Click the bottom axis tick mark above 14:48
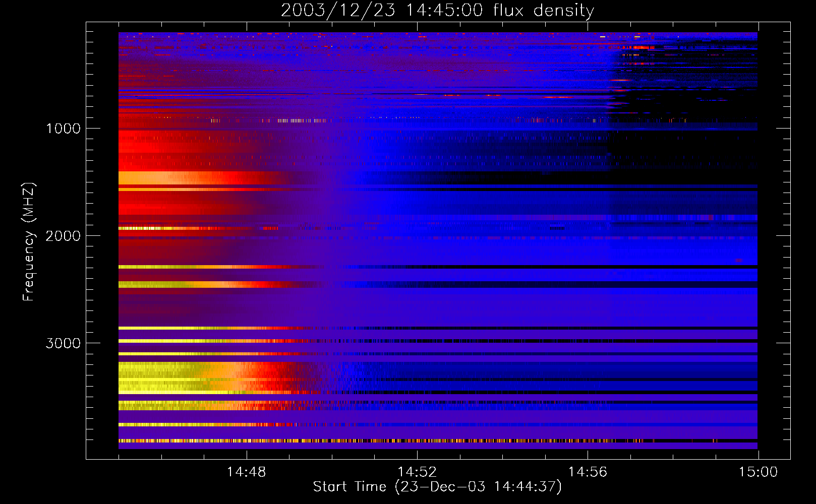 247,455
